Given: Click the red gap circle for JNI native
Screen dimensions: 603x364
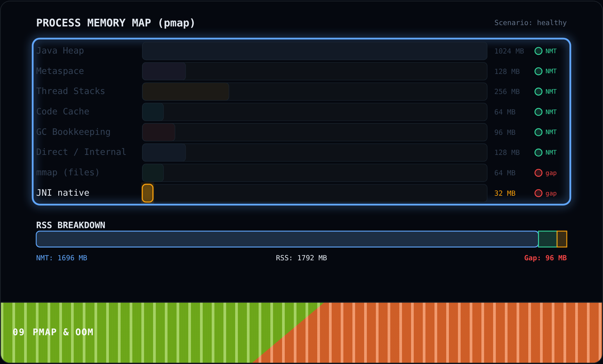Looking at the screenshot, I should point(538,193).
